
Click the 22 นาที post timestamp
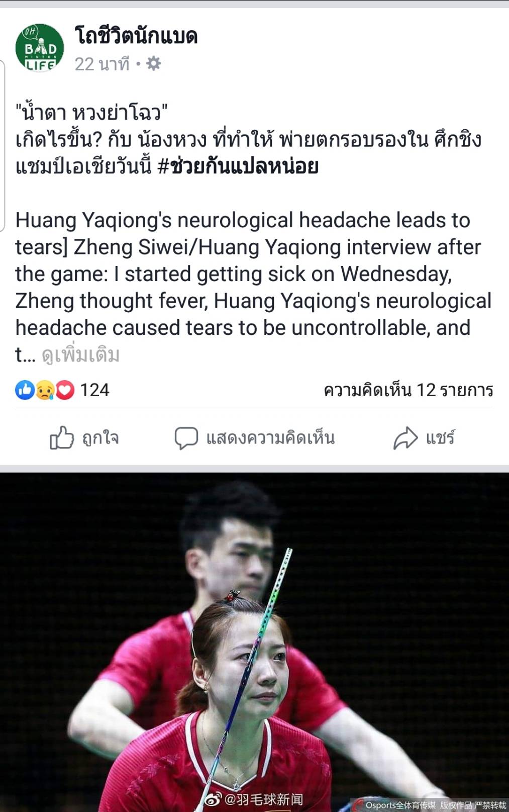click(102, 64)
